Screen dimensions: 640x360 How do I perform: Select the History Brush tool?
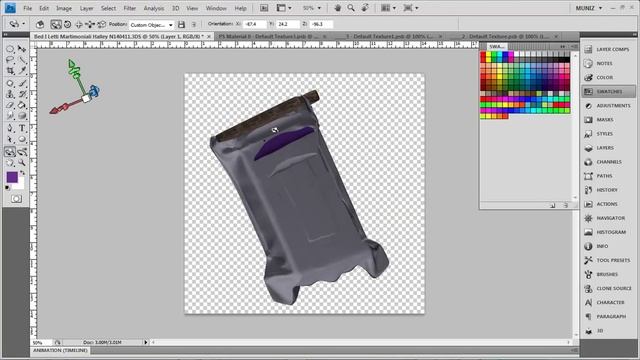click(22, 94)
